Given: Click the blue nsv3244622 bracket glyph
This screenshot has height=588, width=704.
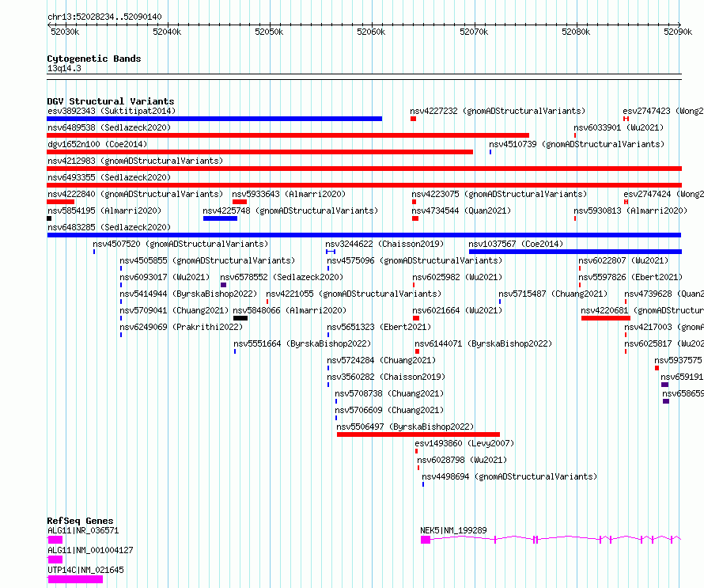Looking at the screenshot, I should (x=331, y=252).
